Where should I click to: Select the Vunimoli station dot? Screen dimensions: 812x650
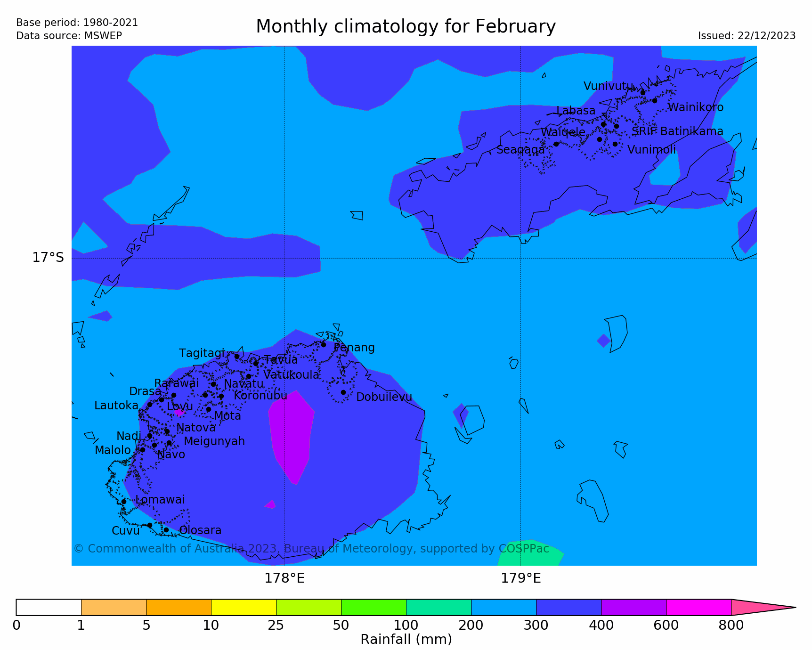tap(615, 144)
